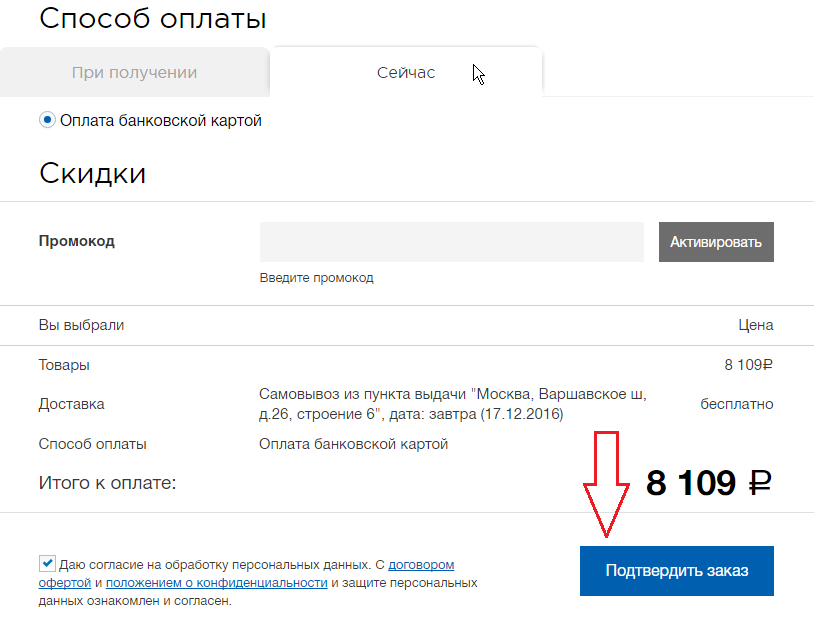The height and width of the screenshot is (617, 817).
Task: Click the "Цена" column header
Action: point(755,325)
